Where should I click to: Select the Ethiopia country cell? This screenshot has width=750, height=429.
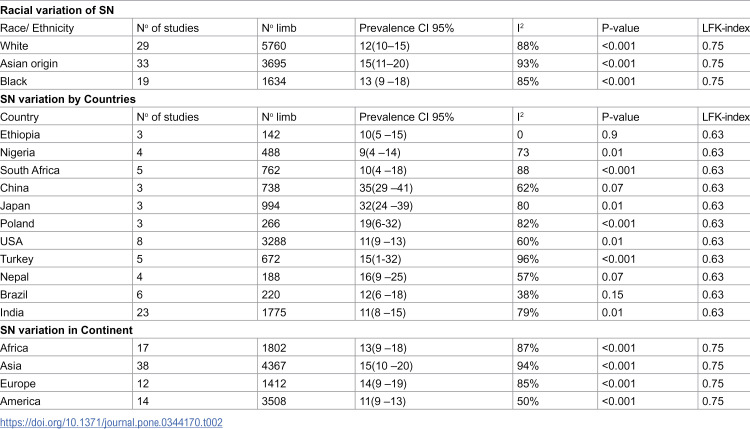point(20,135)
